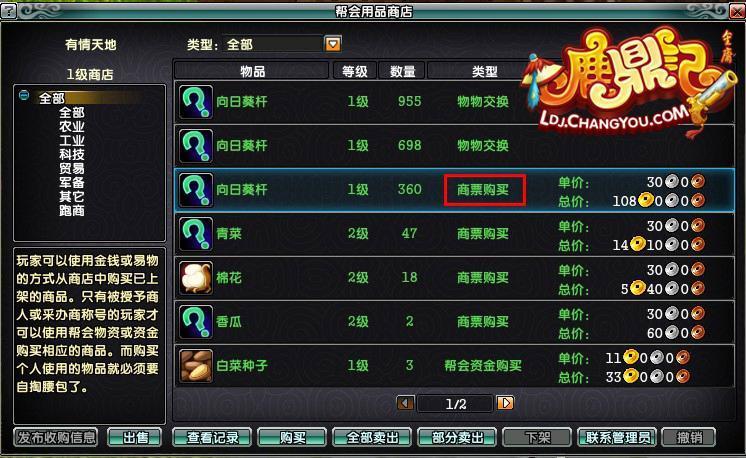Select the 农业 category
Screen dimensions: 746x458
[72, 127]
